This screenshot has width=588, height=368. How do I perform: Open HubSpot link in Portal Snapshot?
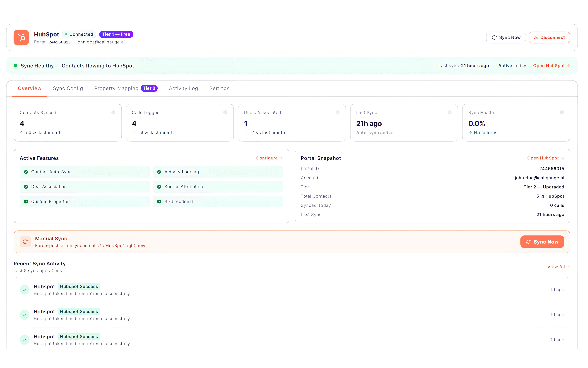(545, 158)
